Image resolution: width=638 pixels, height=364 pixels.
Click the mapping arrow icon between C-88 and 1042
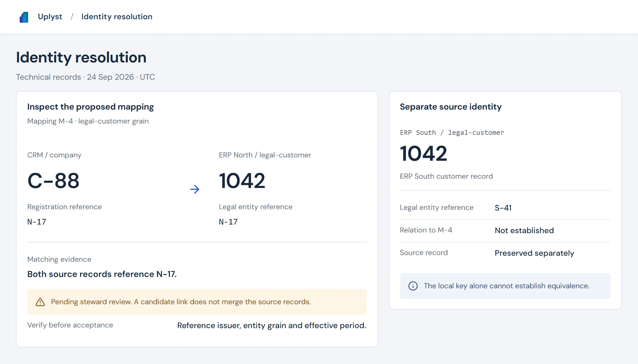click(195, 189)
